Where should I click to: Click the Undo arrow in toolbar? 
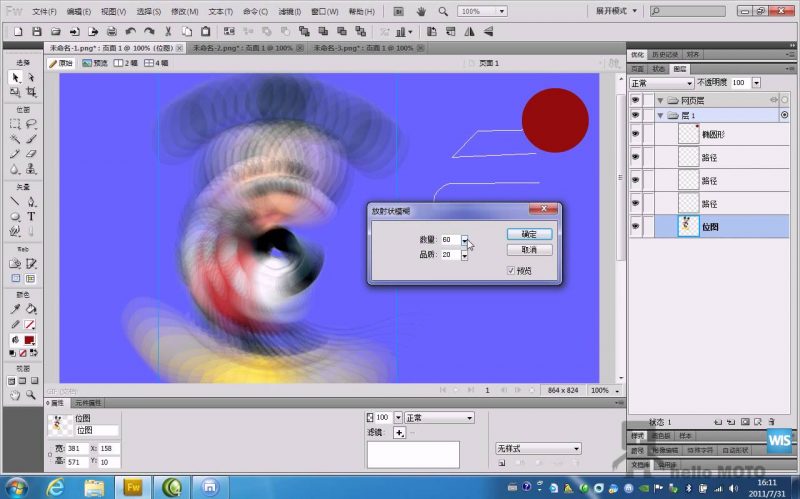point(131,32)
